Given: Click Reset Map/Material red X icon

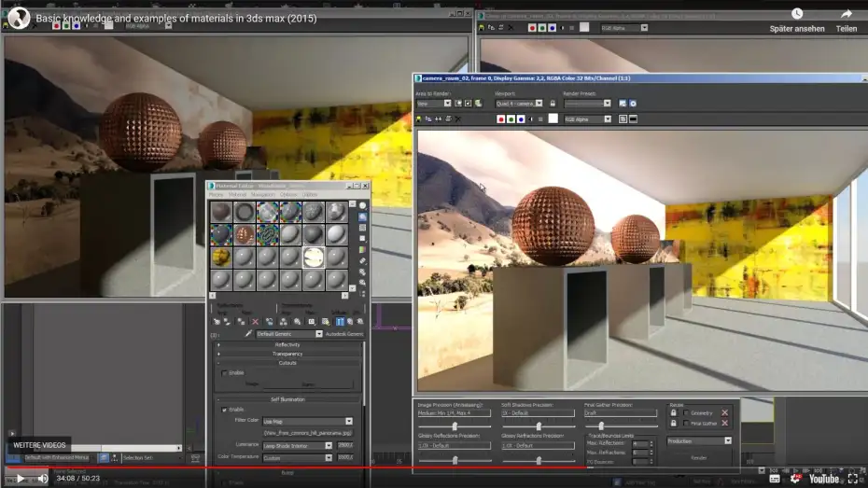Looking at the screenshot, I should [x=255, y=322].
